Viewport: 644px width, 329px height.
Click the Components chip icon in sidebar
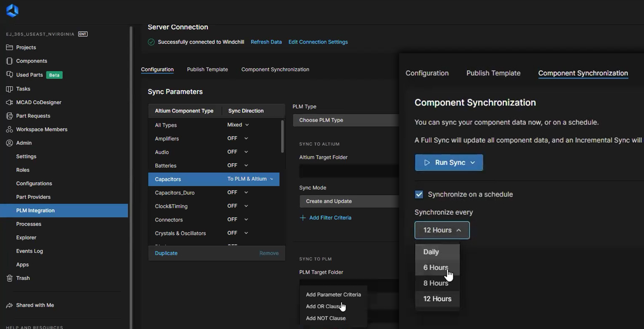[10, 61]
